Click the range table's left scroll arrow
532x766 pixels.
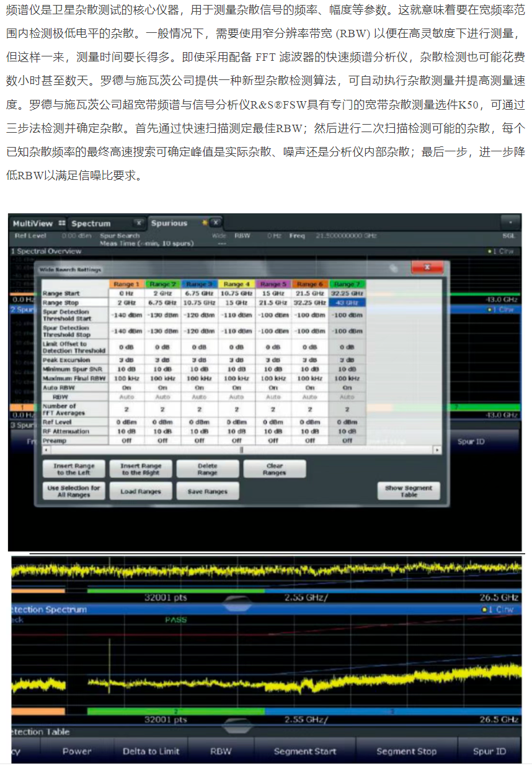(x=45, y=450)
